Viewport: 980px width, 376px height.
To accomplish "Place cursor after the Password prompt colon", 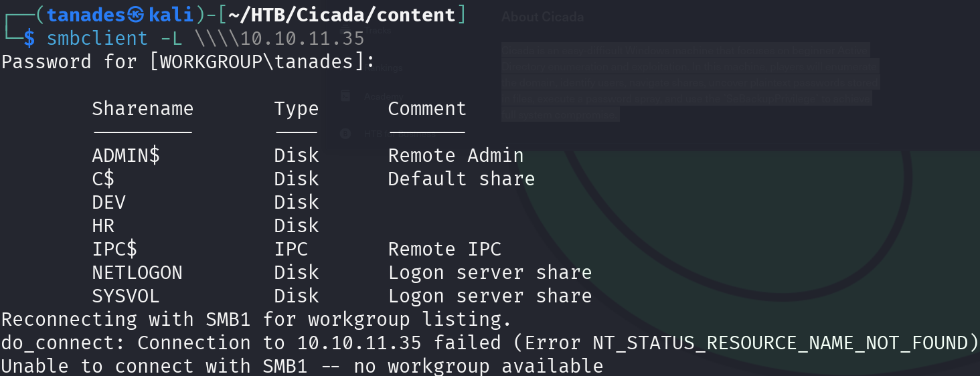I will [x=374, y=62].
